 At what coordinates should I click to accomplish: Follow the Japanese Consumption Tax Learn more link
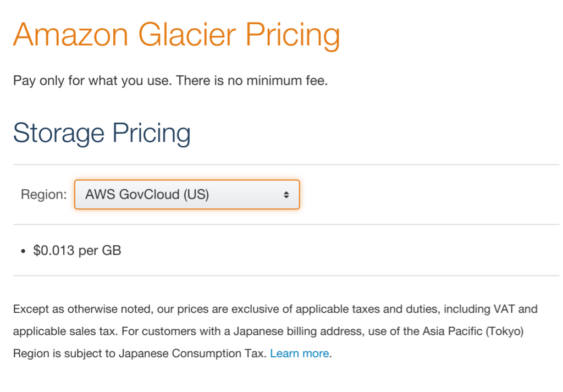pos(299,353)
